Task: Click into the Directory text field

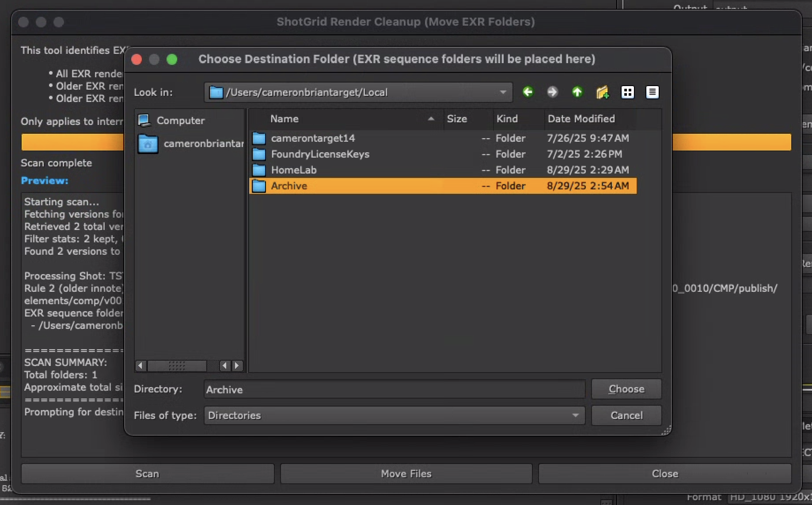Action: [x=394, y=389]
